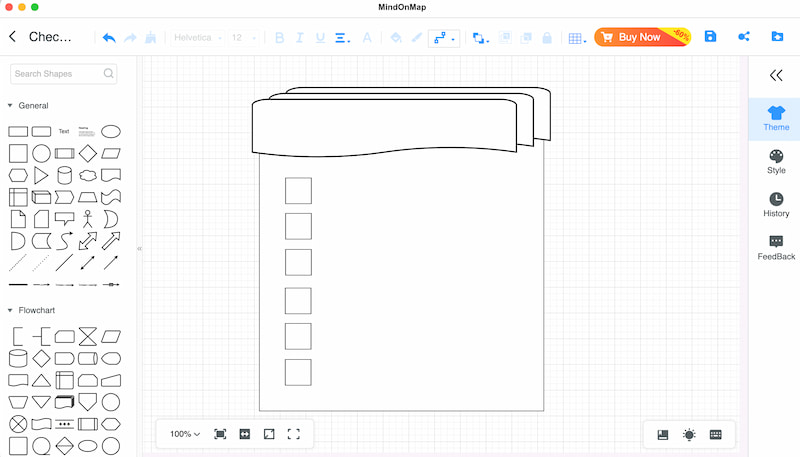
Task: Click the Redo arrow
Action: pos(130,38)
